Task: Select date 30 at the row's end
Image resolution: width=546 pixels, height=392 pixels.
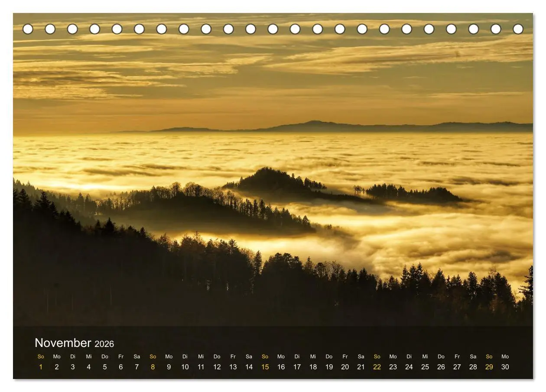Action: (x=505, y=367)
